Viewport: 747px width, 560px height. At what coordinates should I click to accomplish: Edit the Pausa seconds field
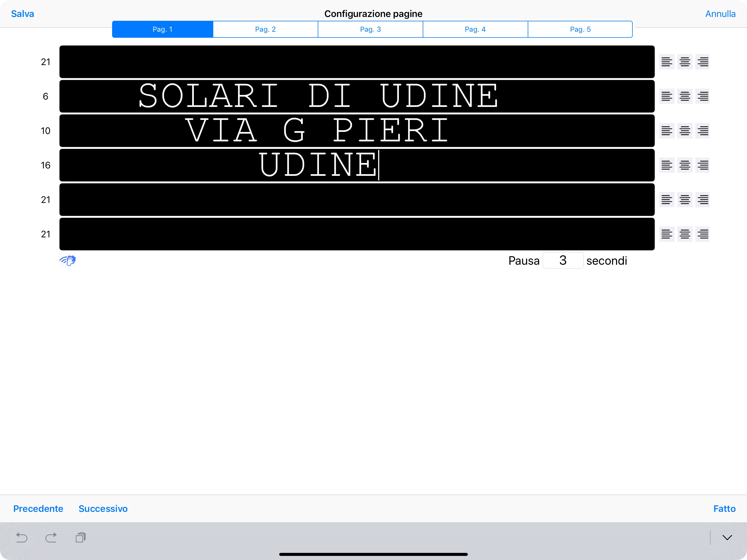563,260
